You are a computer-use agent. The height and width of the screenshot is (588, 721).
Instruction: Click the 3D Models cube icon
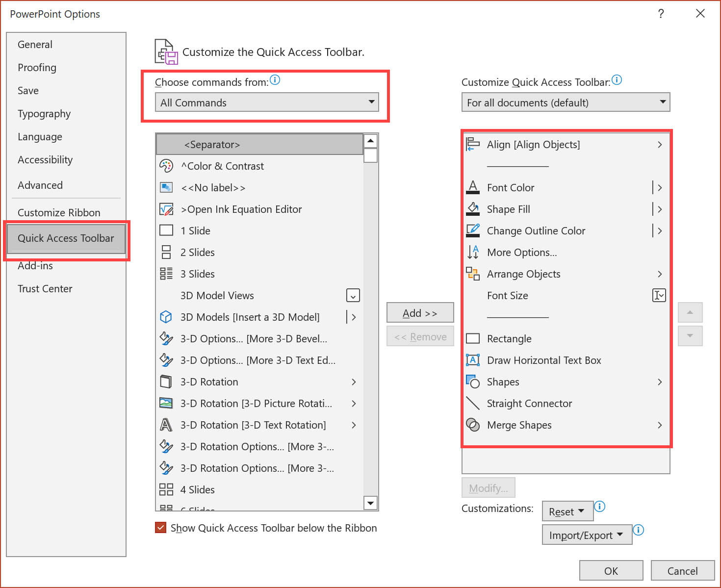(166, 317)
